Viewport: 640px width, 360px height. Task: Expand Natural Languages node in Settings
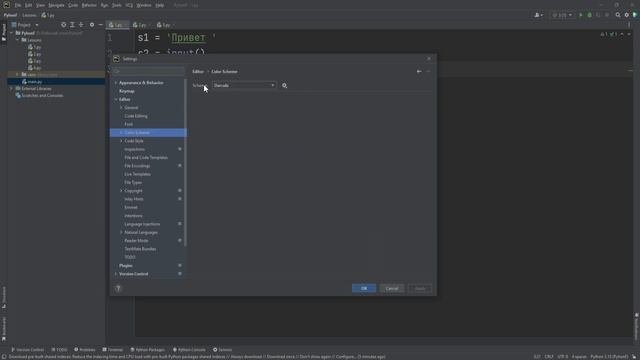tap(121, 233)
